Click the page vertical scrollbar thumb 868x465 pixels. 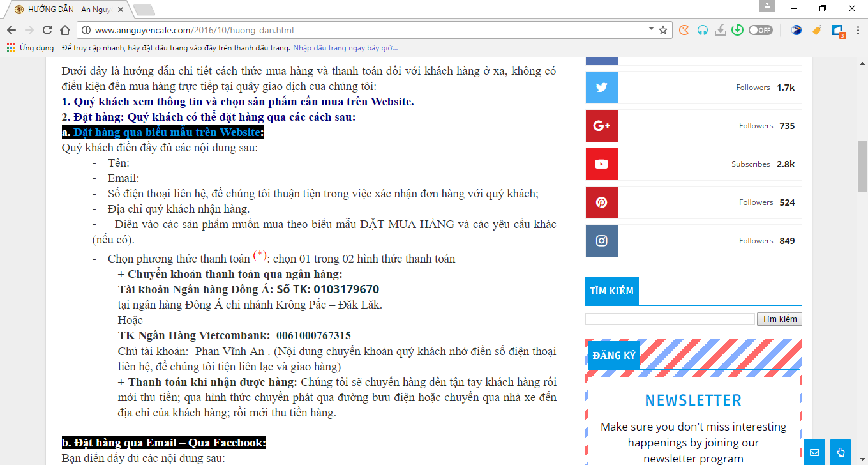[862, 166]
